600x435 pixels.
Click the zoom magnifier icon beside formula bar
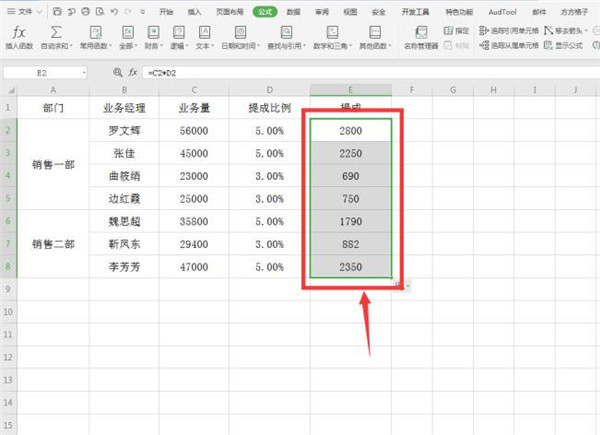point(118,72)
